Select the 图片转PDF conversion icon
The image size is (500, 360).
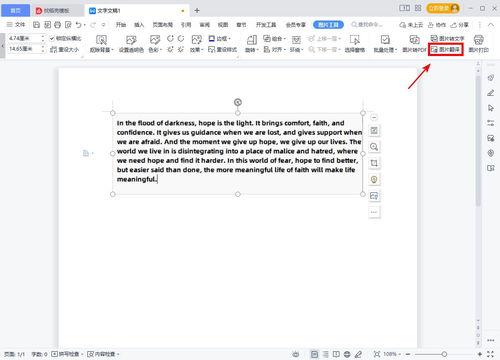[x=414, y=44]
